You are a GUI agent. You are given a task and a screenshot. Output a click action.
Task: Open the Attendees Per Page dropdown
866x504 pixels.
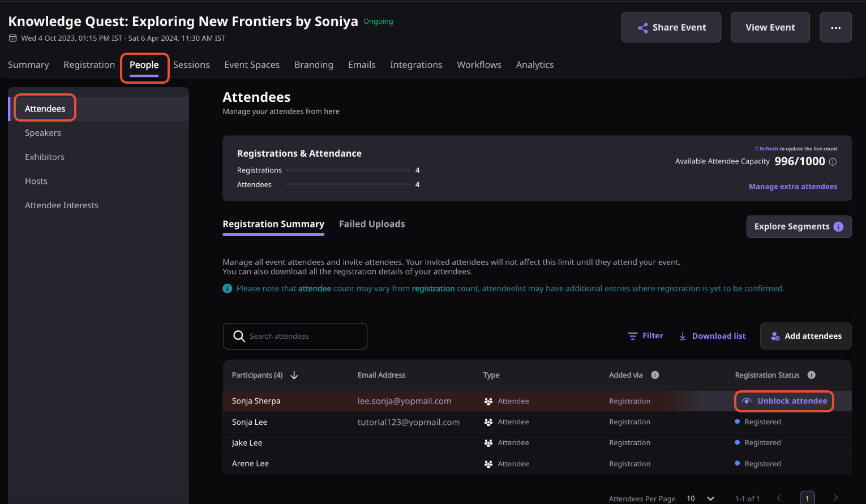[x=701, y=498]
